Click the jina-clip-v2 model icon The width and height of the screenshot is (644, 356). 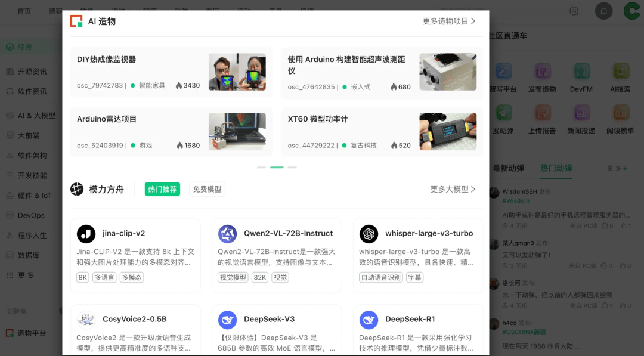[86, 234]
